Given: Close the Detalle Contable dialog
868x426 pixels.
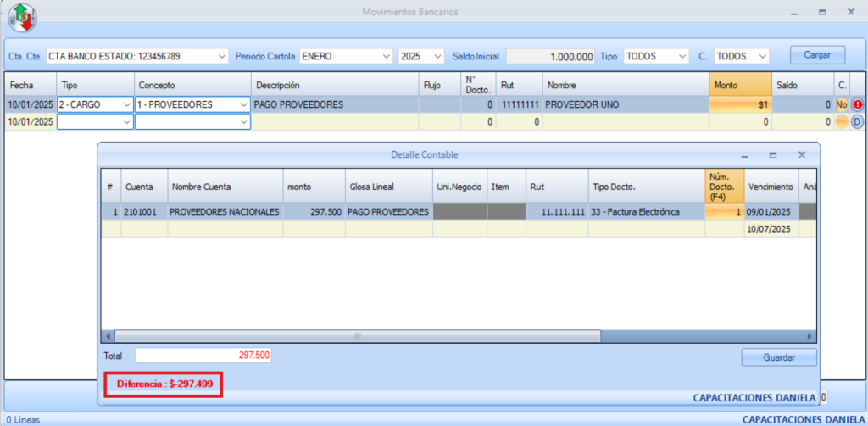Looking at the screenshot, I should 802,155.
